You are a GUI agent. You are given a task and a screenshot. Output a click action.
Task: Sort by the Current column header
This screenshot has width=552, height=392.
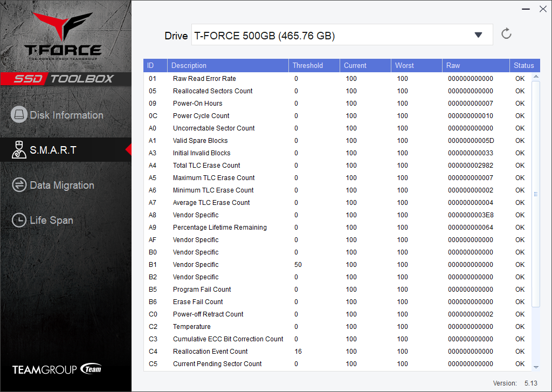(365, 65)
